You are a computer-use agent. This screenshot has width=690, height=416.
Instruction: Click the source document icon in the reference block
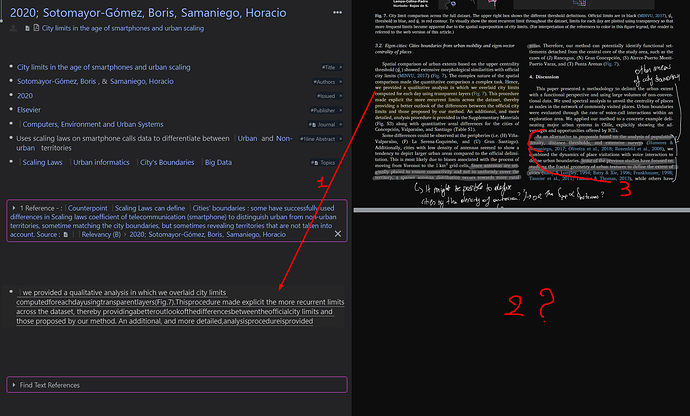pos(66,235)
